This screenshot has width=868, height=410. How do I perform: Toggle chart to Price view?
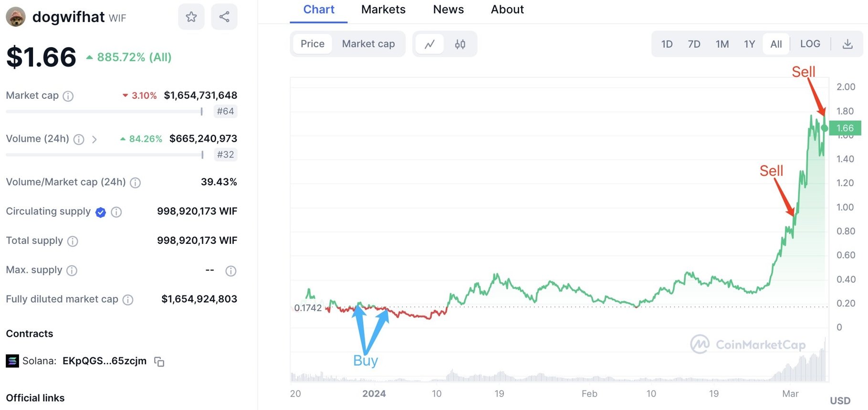313,44
